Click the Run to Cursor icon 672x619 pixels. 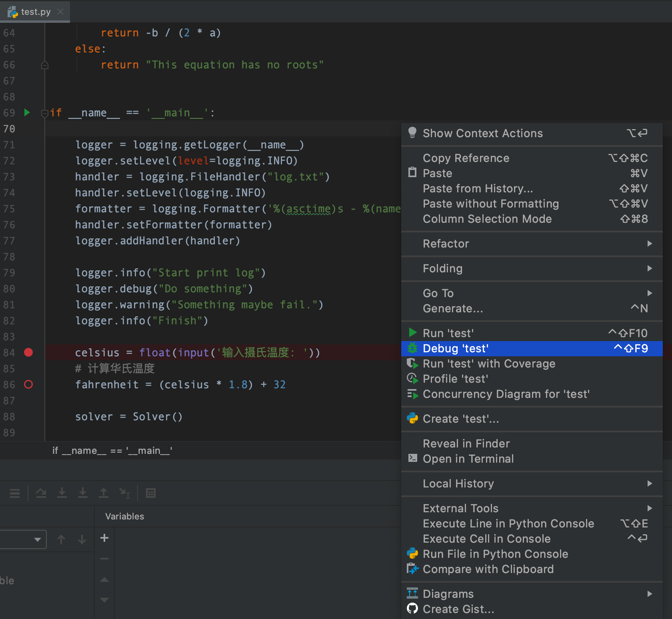[x=125, y=493]
